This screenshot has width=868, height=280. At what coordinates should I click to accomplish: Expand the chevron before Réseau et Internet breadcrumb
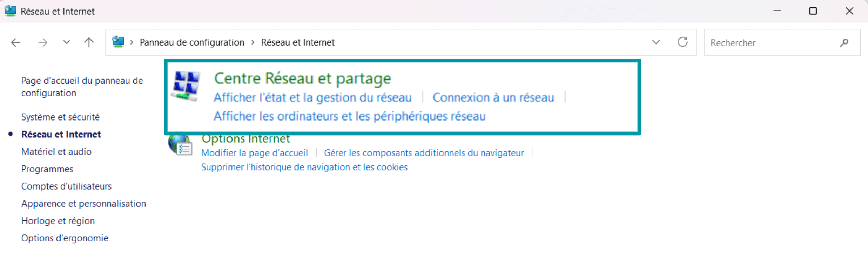coord(253,42)
